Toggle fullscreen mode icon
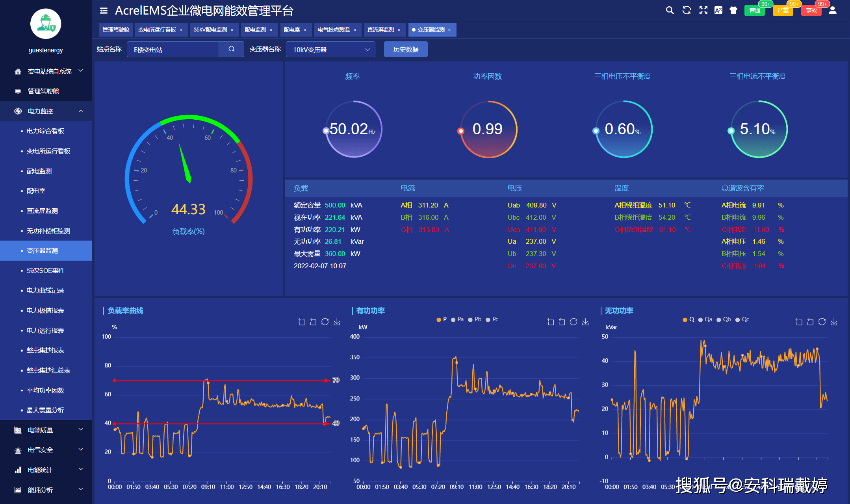This screenshot has height=504, width=850. (703, 10)
